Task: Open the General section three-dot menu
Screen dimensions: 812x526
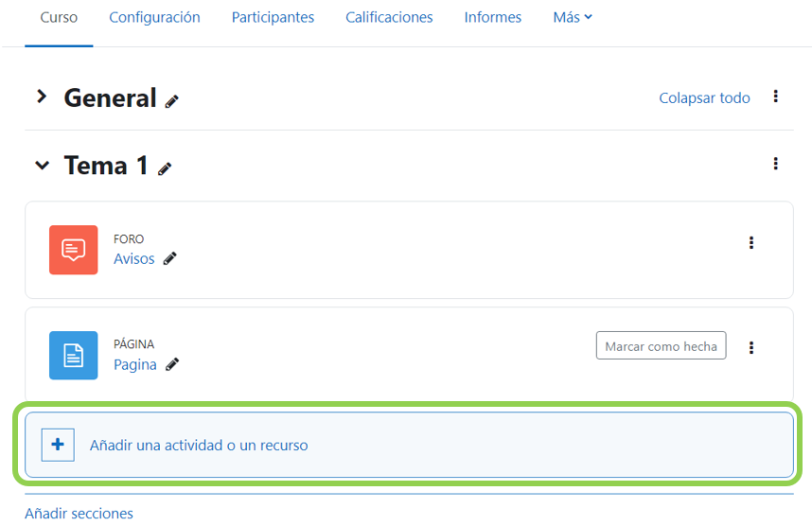Action: pos(775,96)
